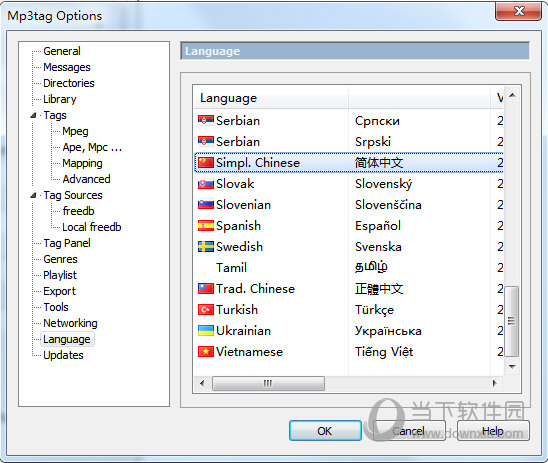
Task: Open the Updates options page
Action: coord(63,355)
